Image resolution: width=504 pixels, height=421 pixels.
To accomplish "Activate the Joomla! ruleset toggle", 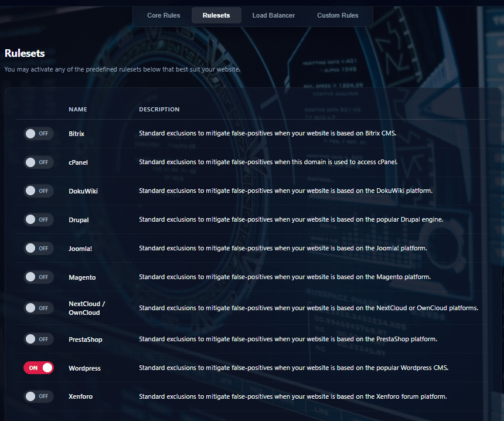I will [38, 248].
